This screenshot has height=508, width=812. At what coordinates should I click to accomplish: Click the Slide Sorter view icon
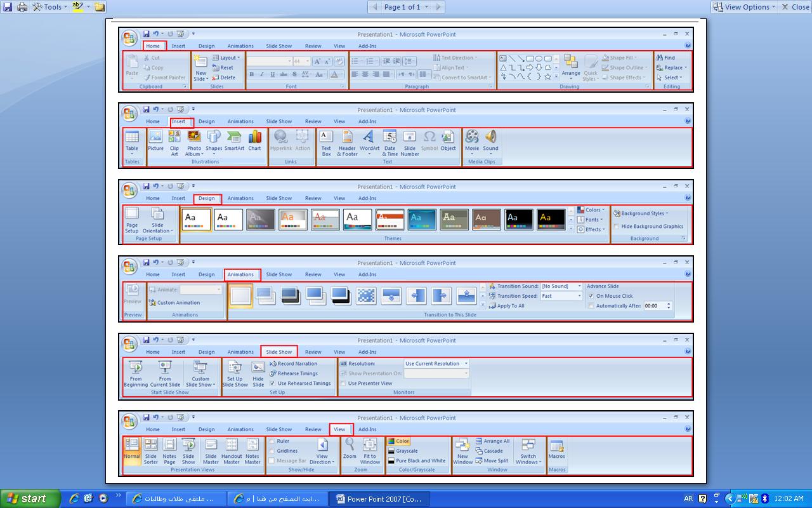click(151, 445)
